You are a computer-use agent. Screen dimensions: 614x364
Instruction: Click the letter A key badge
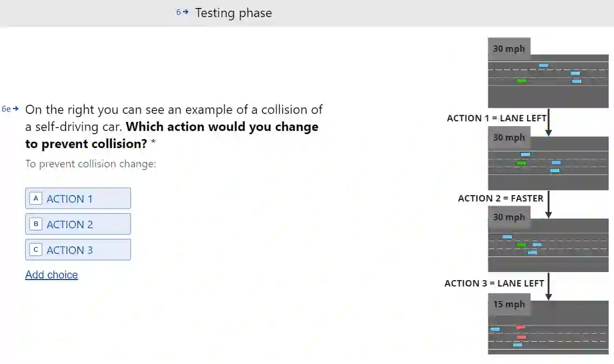36,198
